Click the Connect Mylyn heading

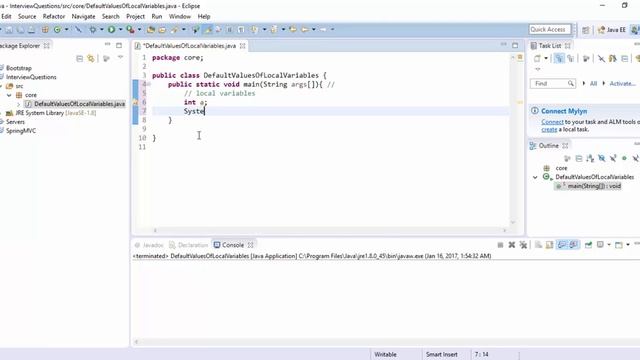coord(564,111)
